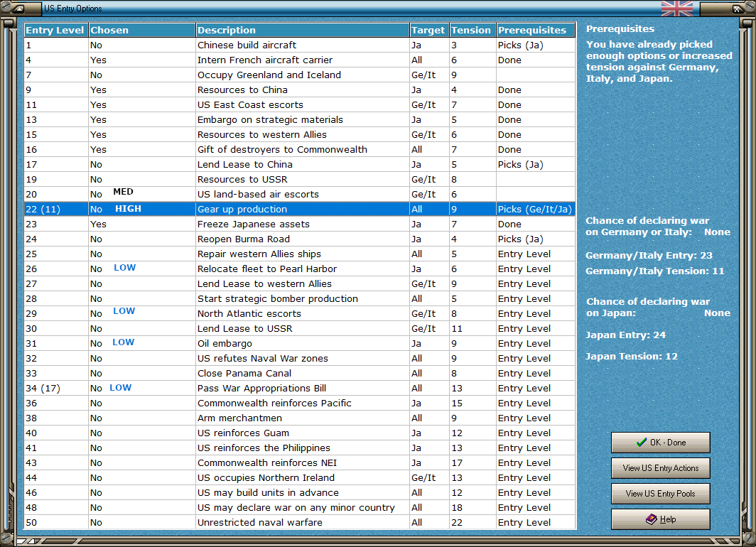Click the British flag icon
This screenshot has width=756, height=547.
677,9
